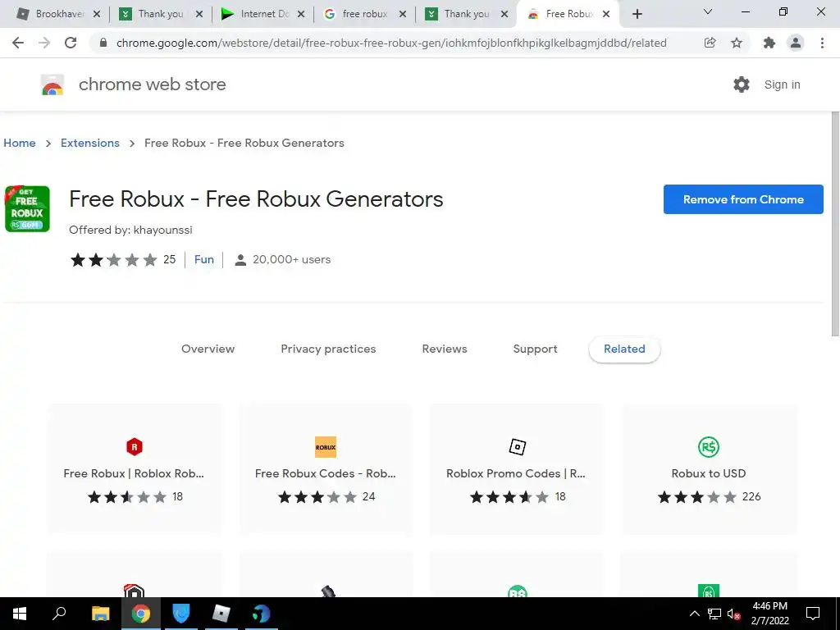Click Remove from Chrome button
The width and height of the screenshot is (840, 630).
coord(743,199)
